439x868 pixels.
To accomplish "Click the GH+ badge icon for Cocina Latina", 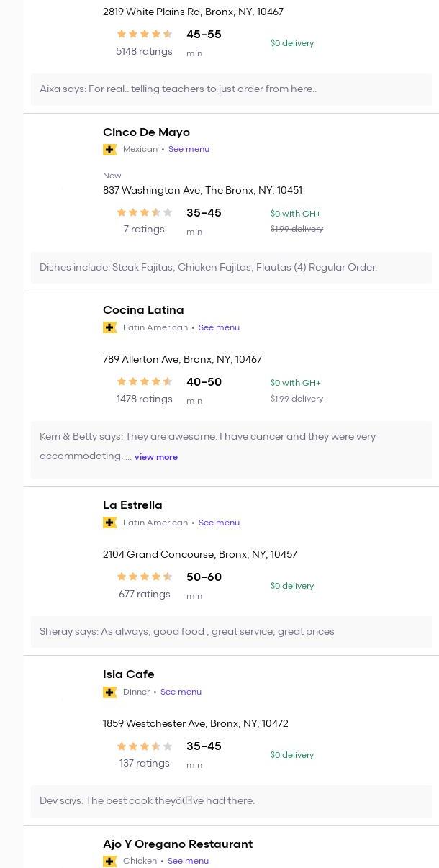I will point(110,327).
